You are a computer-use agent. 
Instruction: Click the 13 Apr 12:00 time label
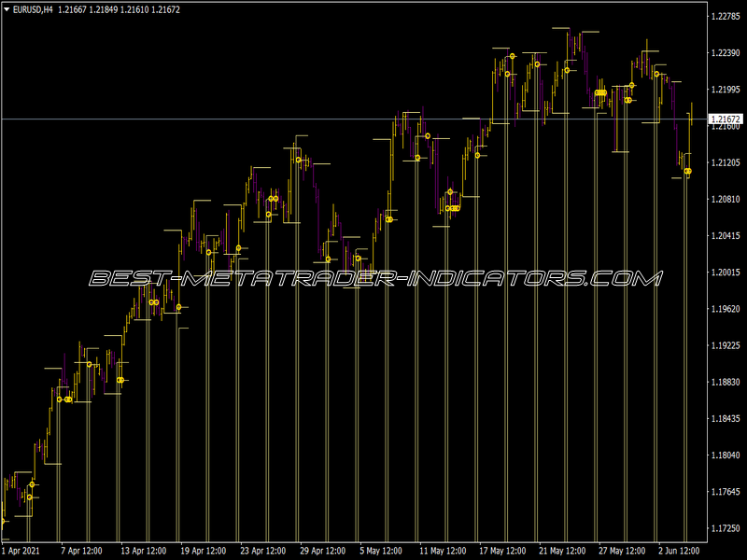click(144, 551)
